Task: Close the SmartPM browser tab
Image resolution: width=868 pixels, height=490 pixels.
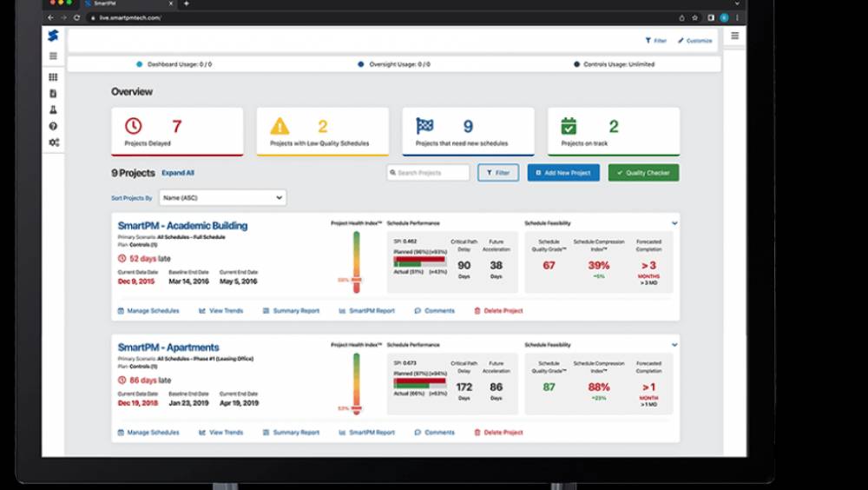Action: (170, 3)
